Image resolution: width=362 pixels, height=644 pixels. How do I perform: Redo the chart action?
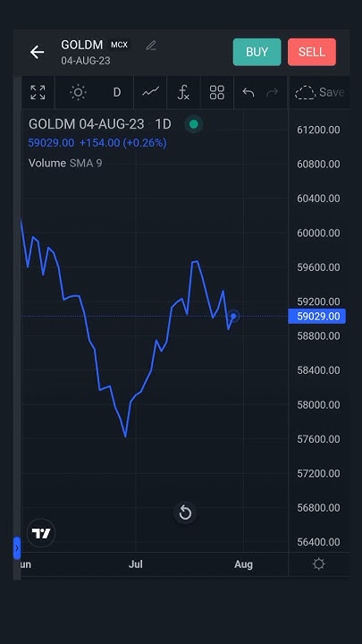click(x=272, y=93)
